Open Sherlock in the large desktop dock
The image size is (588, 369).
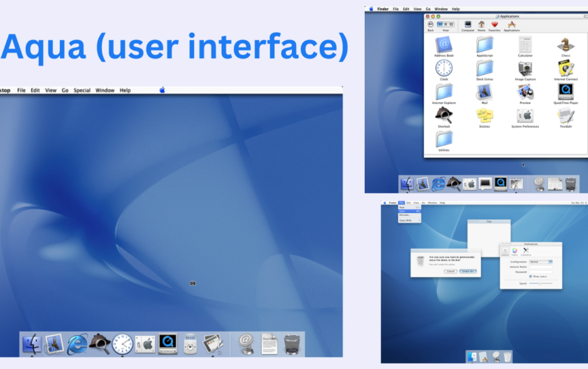100,344
